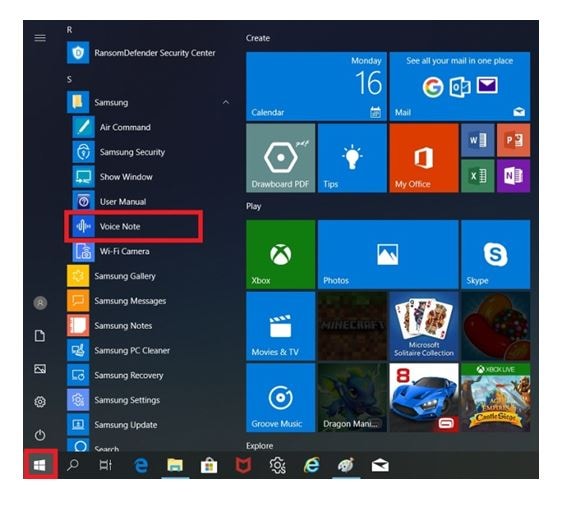The height and width of the screenshot is (506, 567).
Task: Open the My Office tile
Action: click(x=424, y=158)
